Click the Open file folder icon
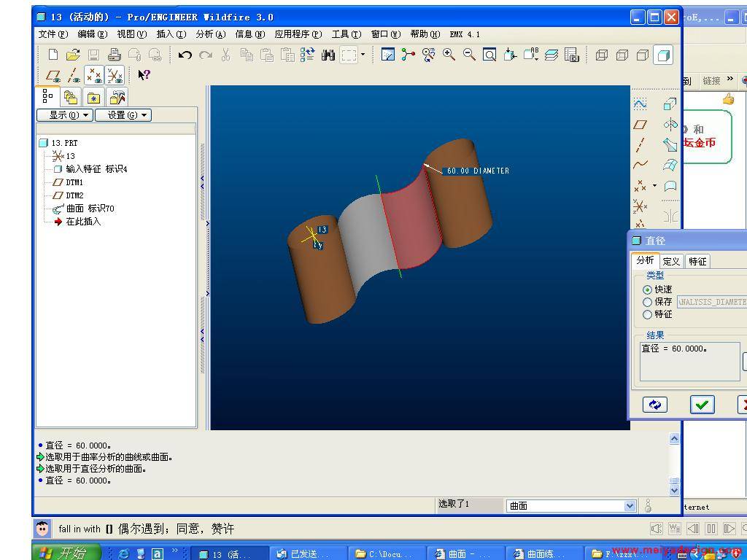The height and width of the screenshot is (560, 747). click(73, 55)
